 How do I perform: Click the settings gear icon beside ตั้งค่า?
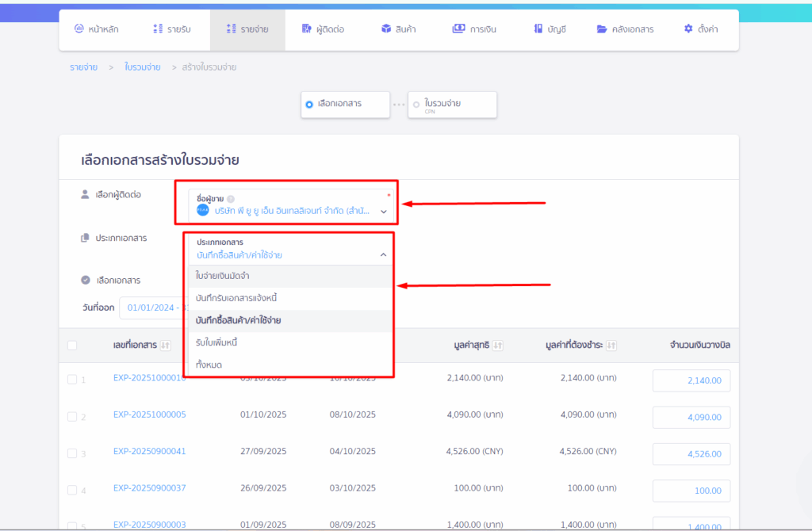point(688,29)
